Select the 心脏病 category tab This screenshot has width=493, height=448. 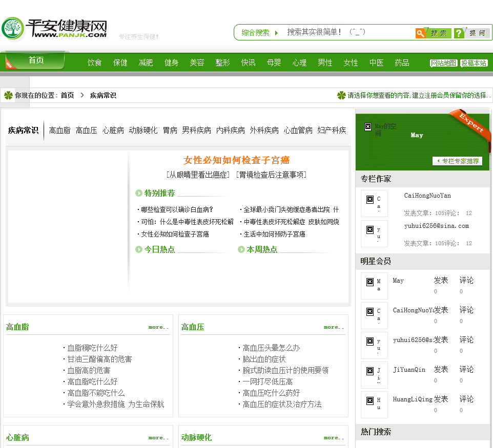(113, 130)
